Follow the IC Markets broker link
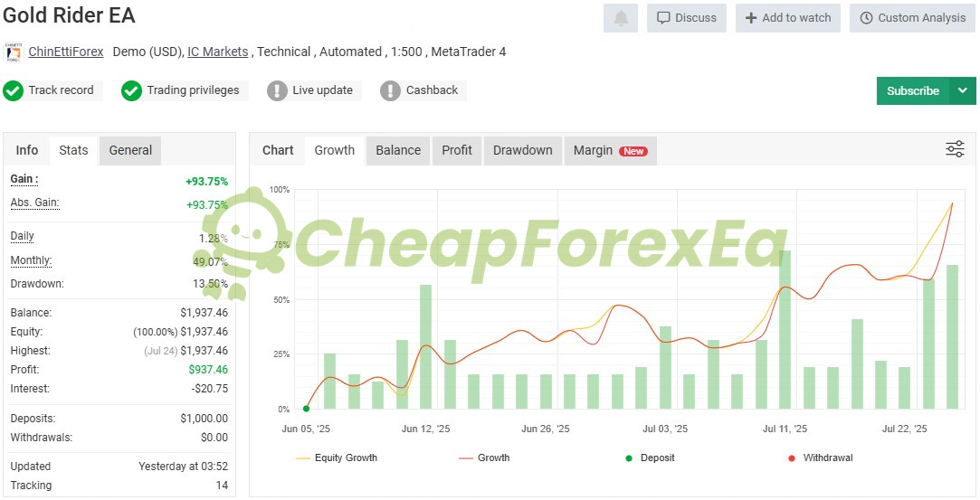Viewport: 980px width, 500px height. click(217, 52)
